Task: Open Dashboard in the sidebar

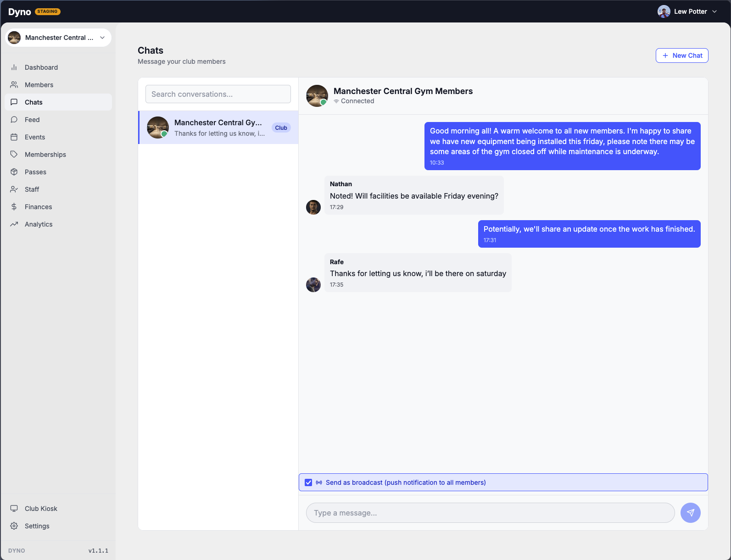Action: [58, 67]
